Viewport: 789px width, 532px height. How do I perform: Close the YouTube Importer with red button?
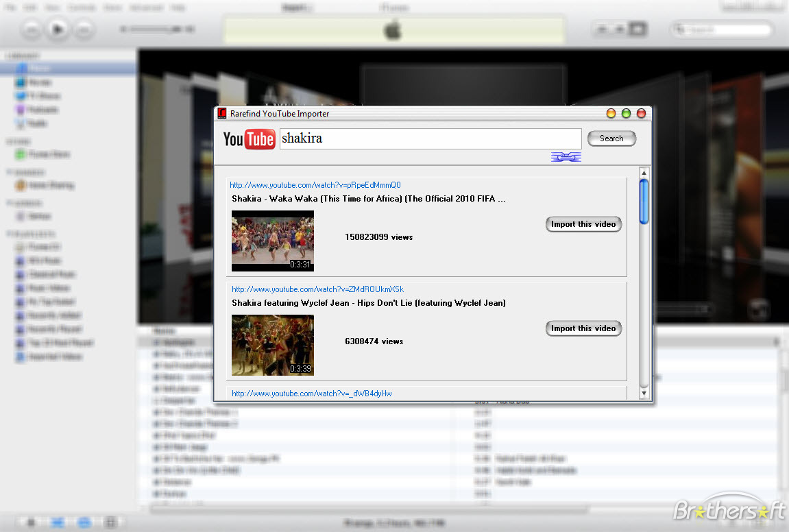[x=641, y=113]
